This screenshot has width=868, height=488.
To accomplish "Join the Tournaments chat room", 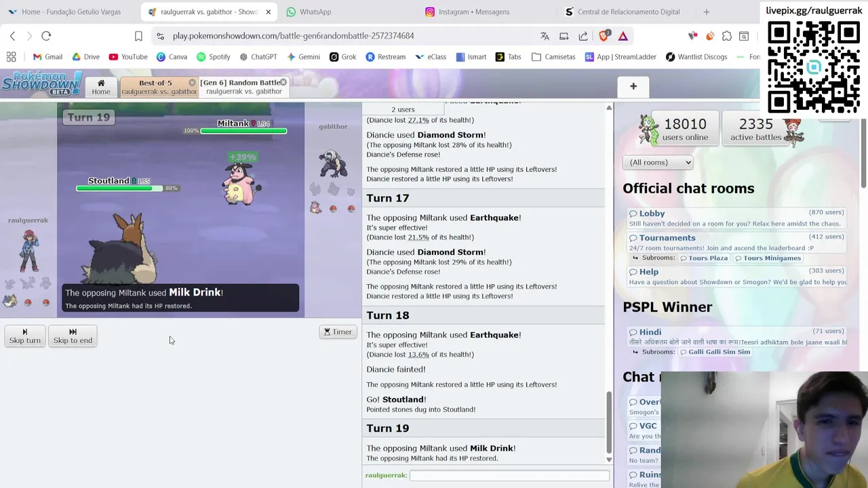I will pos(737,242).
